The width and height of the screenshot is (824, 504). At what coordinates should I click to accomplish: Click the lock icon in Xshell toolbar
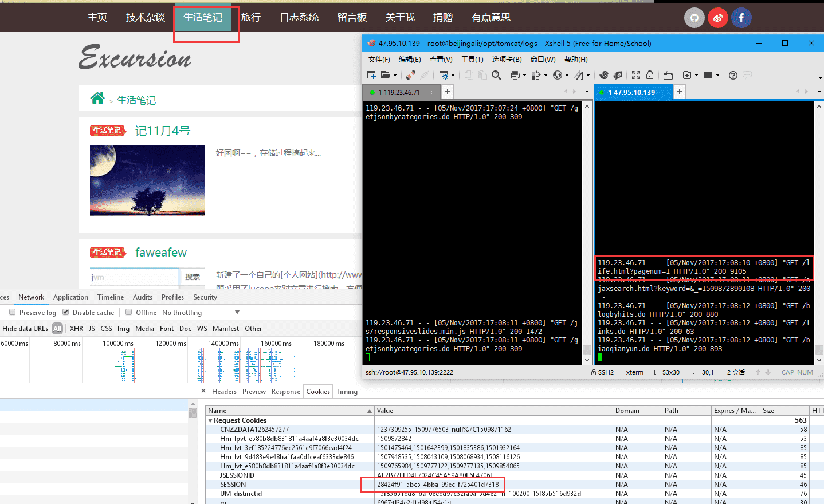pos(650,75)
